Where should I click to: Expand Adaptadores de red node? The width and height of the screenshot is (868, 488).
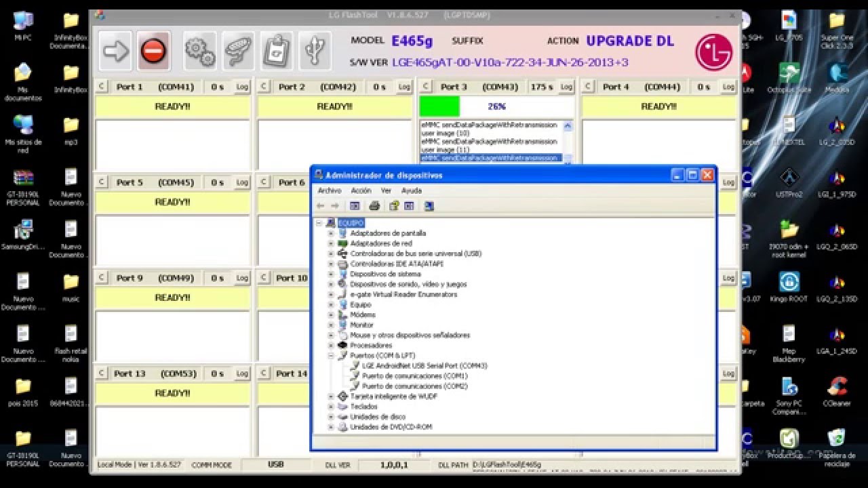click(x=331, y=243)
